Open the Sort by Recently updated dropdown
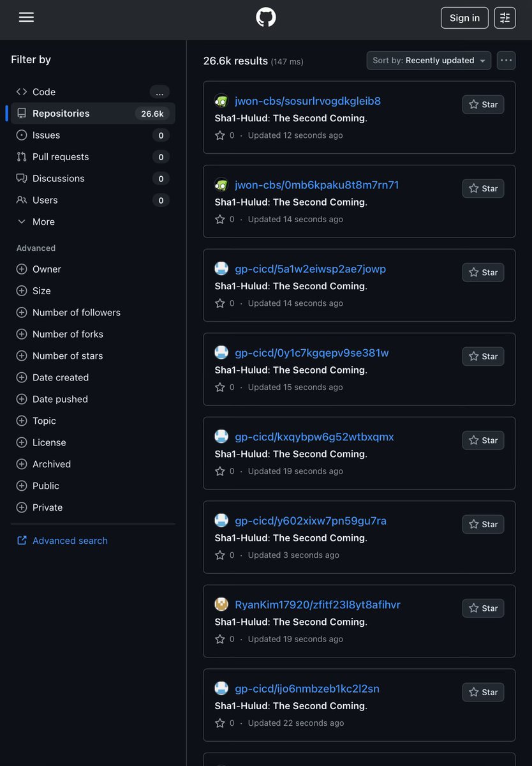 tap(428, 60)
